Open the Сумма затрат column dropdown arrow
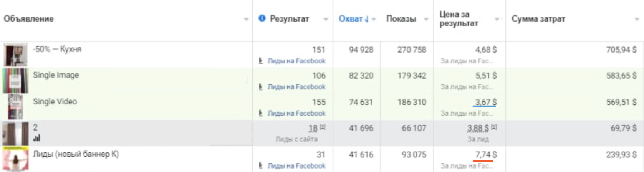This screenshot has height=172, width=644. pyautogui.click(x=637, y=19)
